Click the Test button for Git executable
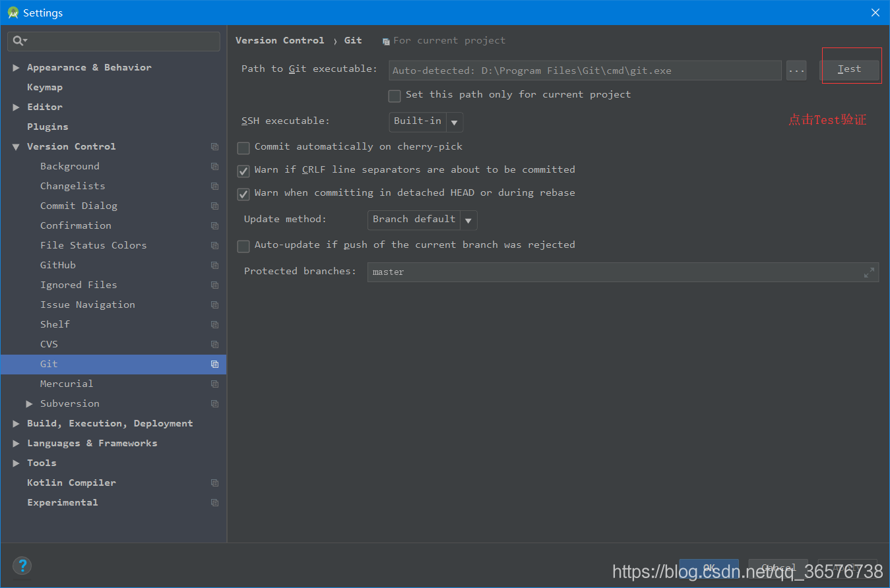The height and width of the screenshot is (588, 890). [849, 69]
